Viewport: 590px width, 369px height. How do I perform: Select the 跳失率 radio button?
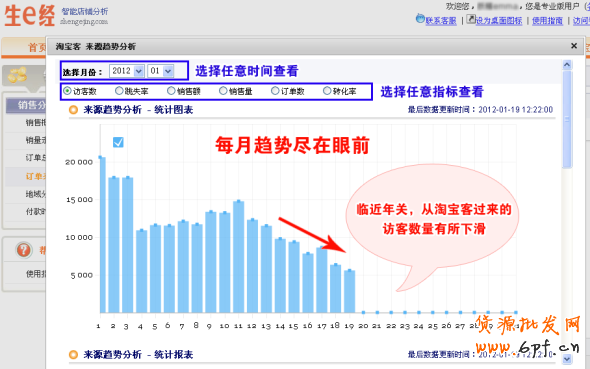coord(119,91)
